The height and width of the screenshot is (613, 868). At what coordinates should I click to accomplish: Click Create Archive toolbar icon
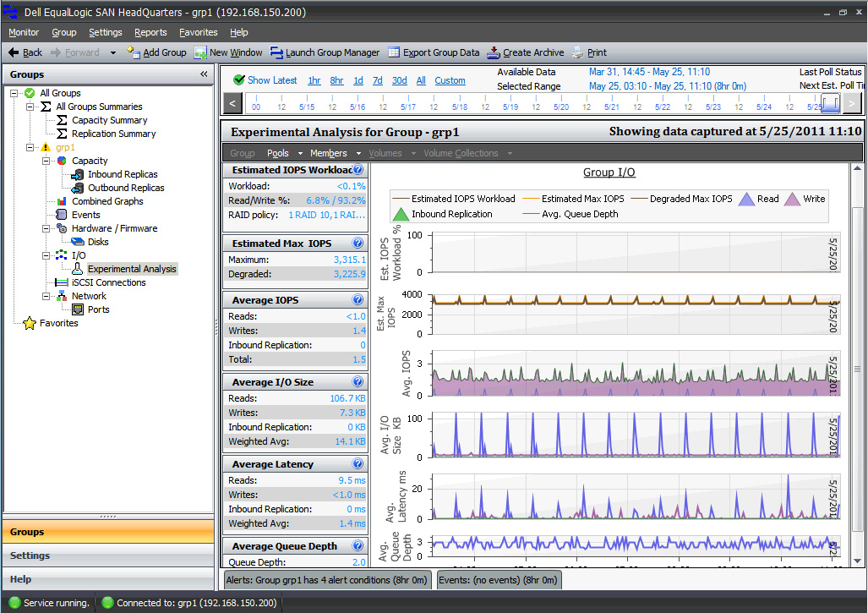click(494, 52)
